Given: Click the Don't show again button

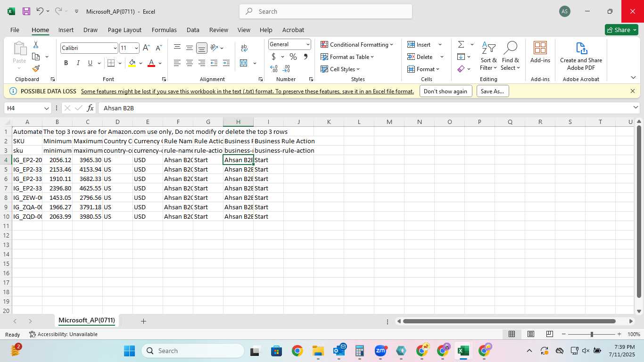Looking at the screenshot, I should coord(446,91).
